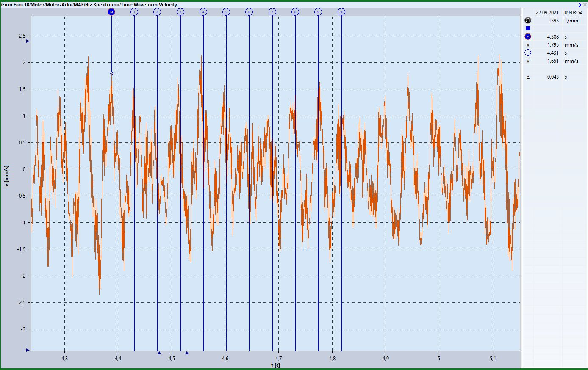Viewport: 588px width, 370px height.
Task: Click the upper Y-axis range triangle handle
Action: pos(28,41)
